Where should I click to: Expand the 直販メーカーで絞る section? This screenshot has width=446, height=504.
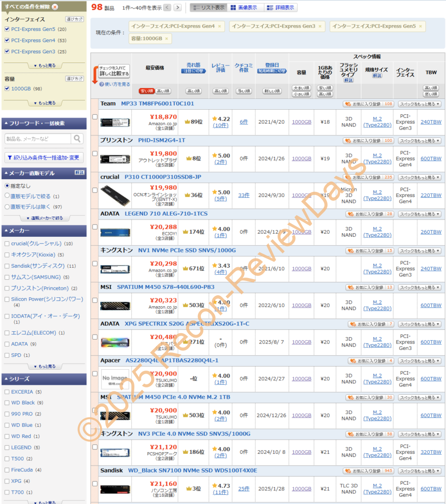point(44,218)
